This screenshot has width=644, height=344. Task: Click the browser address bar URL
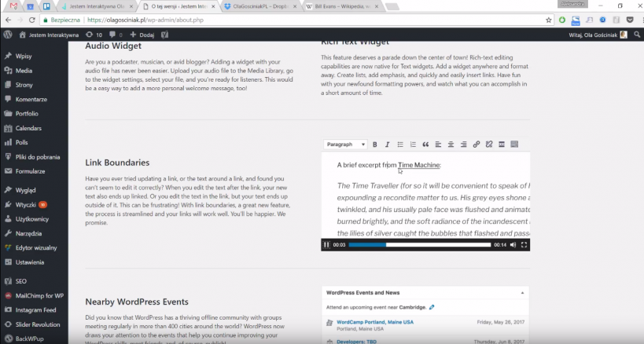(x=145, y=20)
